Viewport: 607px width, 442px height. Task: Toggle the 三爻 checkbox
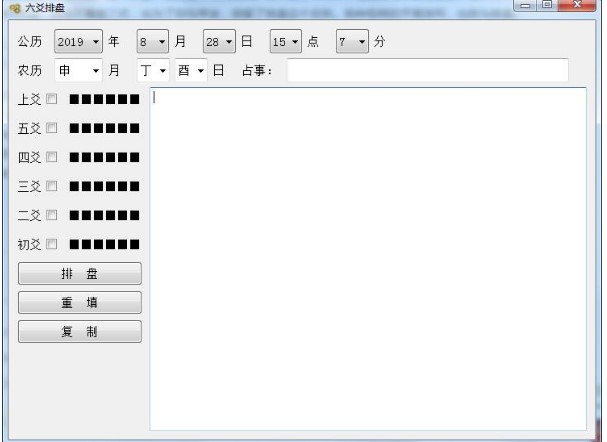51,186
